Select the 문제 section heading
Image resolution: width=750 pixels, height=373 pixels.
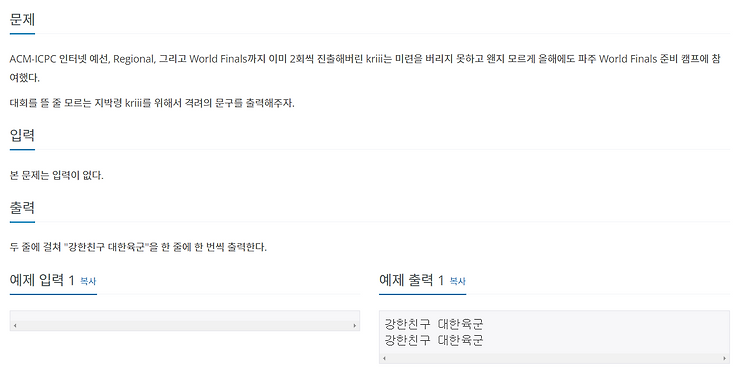(22, 20)
